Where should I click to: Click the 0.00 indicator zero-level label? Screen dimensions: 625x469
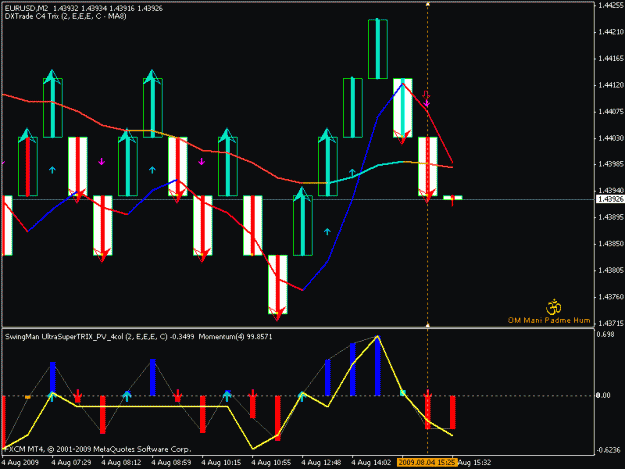(x=603, y=395)
